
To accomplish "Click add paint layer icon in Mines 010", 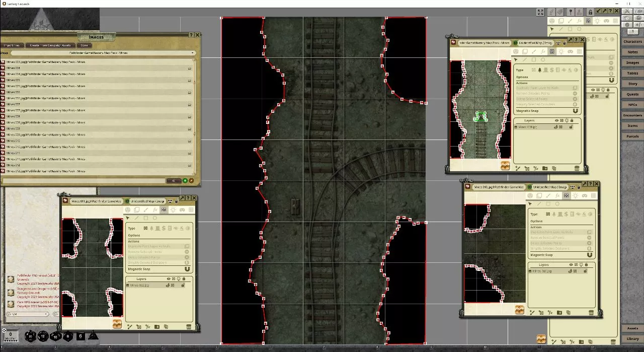I will 532,312.
